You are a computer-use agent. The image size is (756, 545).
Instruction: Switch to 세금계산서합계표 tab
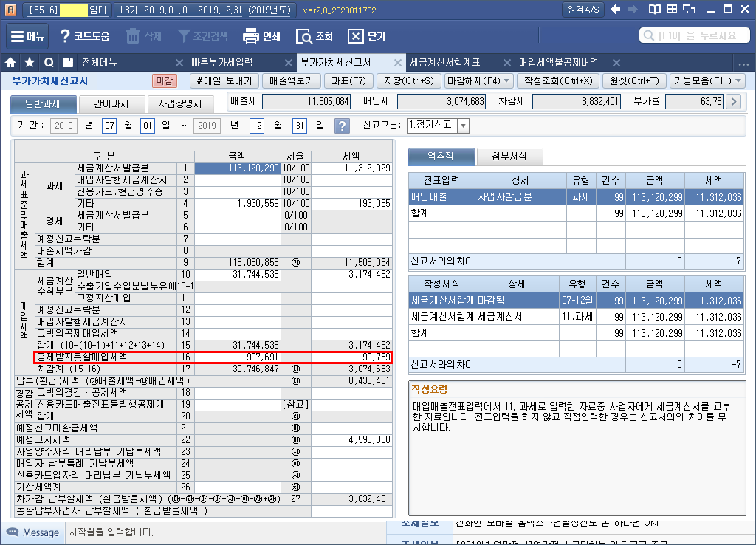(445, 62)
